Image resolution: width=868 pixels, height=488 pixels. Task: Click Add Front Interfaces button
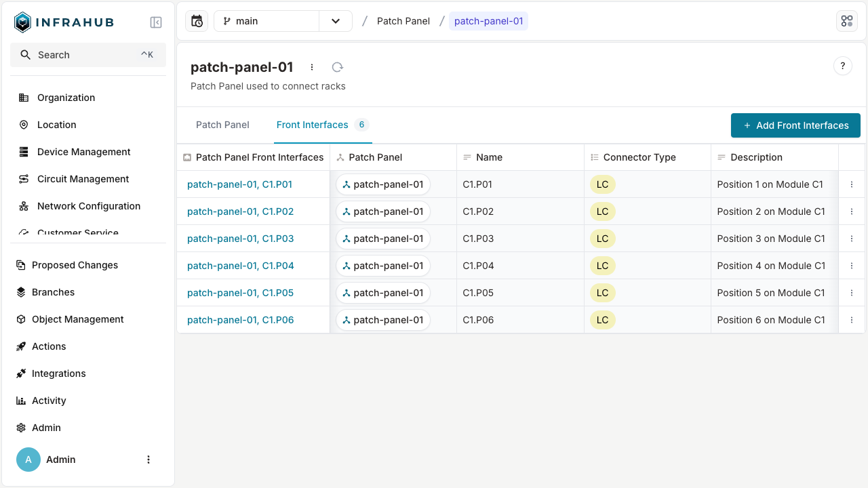[795, 125]
